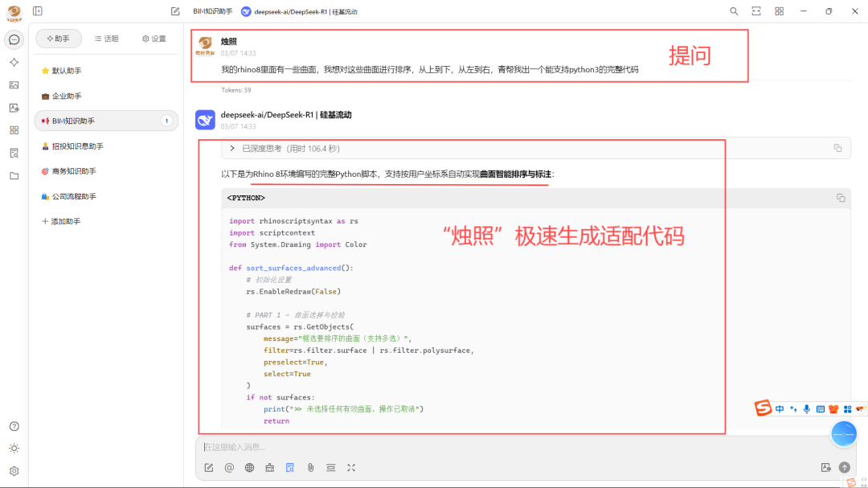The height and width of the screenshot is (488, 868).
Task: Switch to the 话题 tab
Action: (x=107, y=39)
